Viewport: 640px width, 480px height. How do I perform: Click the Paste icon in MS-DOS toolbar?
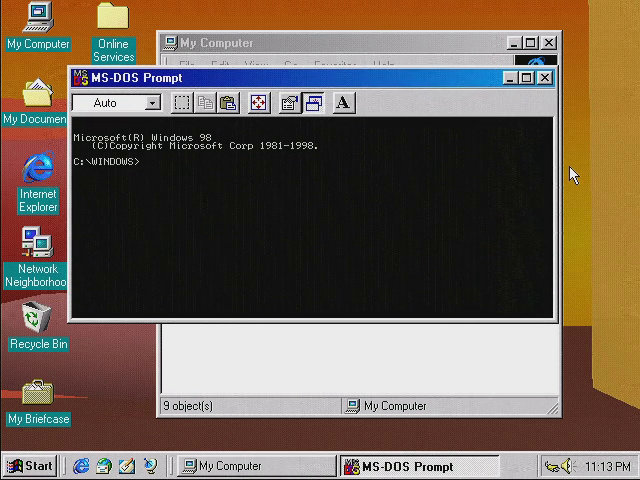click(229, 103)
